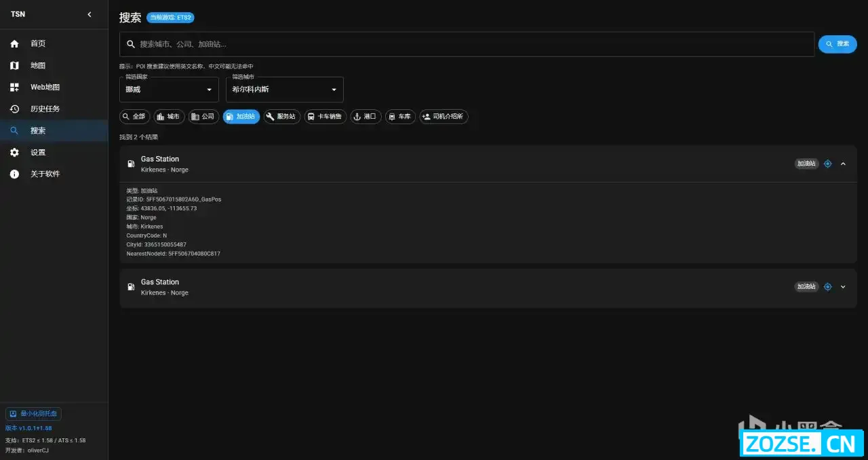The height and width of the screenshot is (460, 868).
Task: Select the 卡车销售 filter chip
Action: coord(325,117)
